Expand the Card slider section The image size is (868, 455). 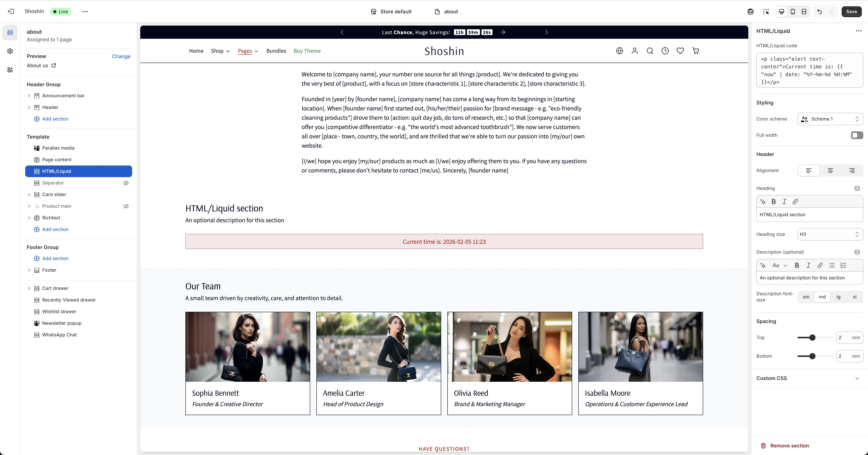coord(29,195)
